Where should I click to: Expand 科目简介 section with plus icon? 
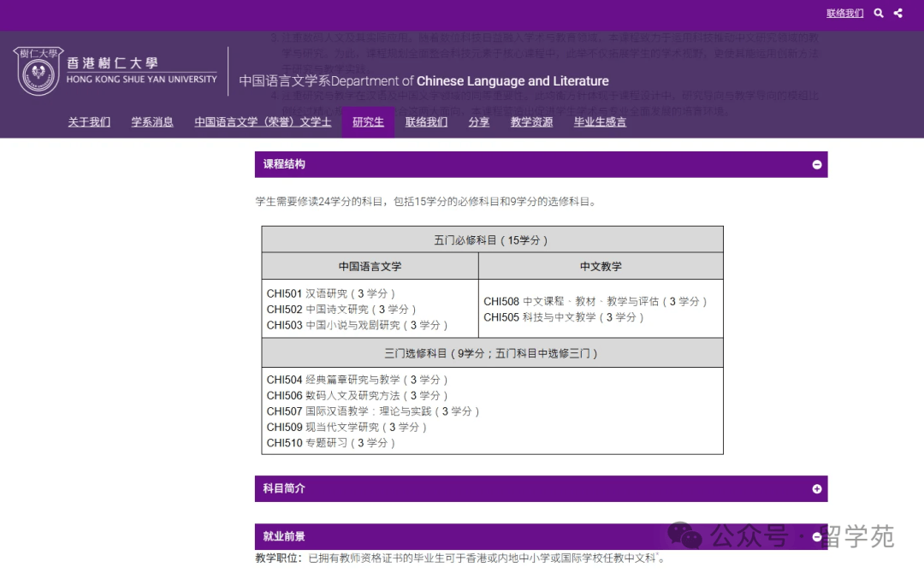tap(817, 489)
